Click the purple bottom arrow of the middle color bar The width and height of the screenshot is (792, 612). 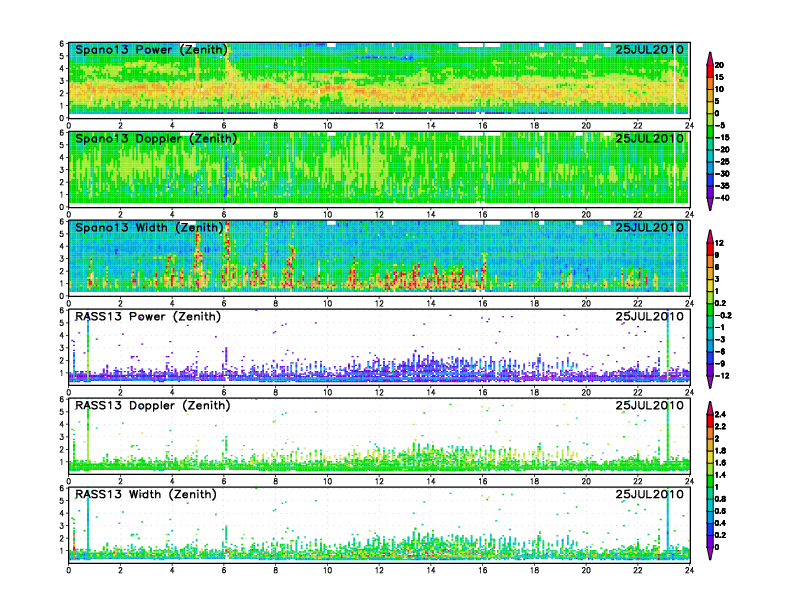tap(710, 382)
